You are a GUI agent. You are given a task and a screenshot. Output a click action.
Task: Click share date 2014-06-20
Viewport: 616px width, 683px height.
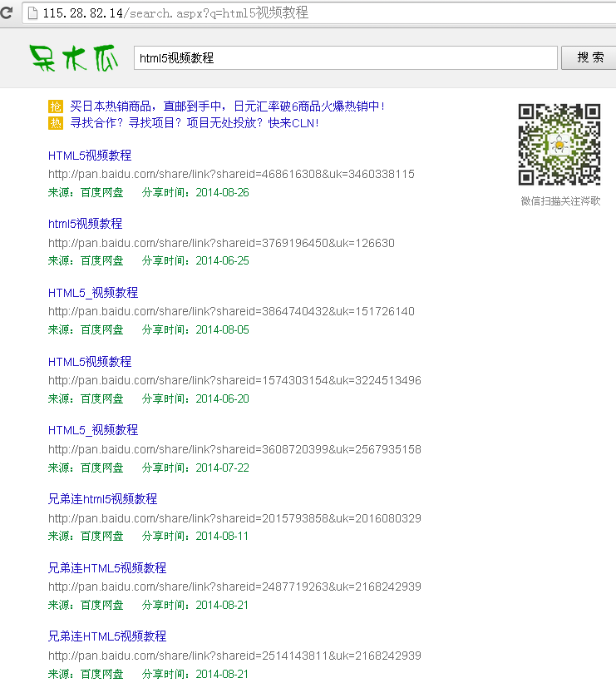pos(222,399)
